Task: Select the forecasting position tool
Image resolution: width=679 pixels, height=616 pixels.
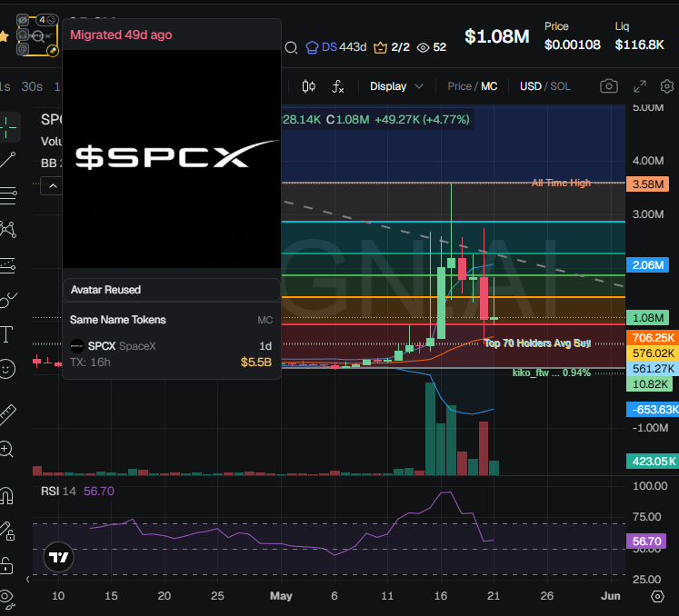Action: [x=8, y=264]
